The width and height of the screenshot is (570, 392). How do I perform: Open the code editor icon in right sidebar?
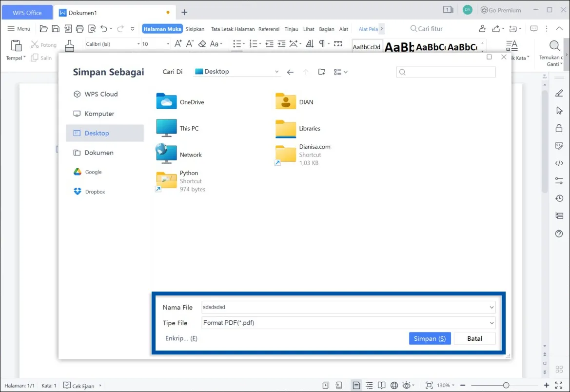pyautogui.click(x=559, y=163)
